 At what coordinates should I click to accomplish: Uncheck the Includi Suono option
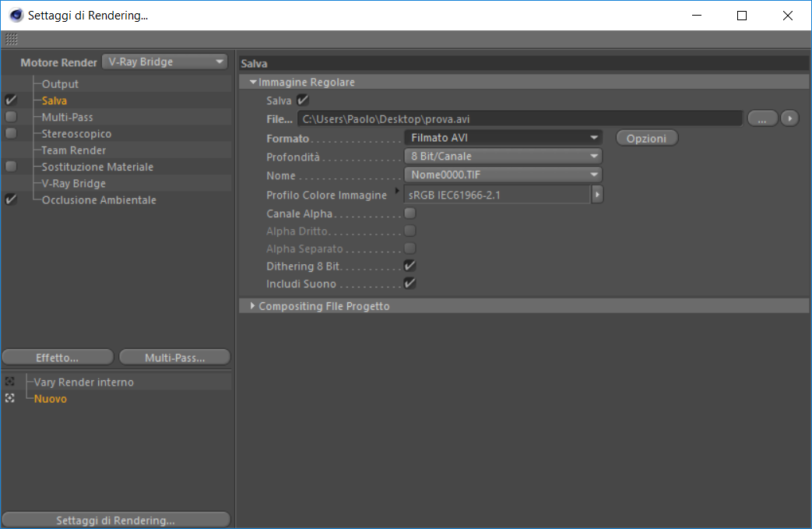tap(410, 284)
